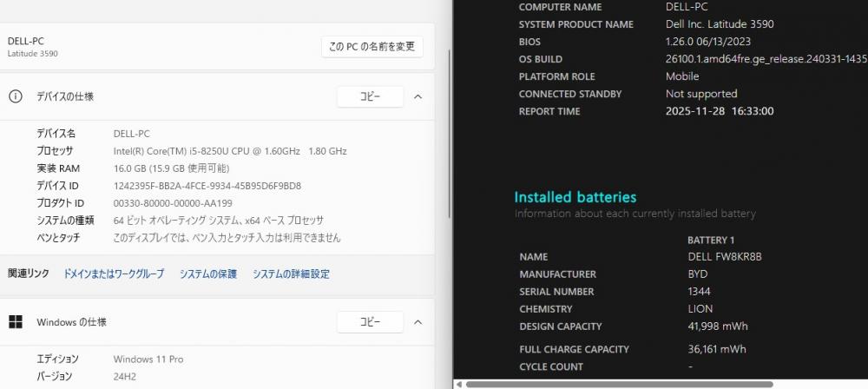Select the 64 ビット system type text

click(218, 221)
